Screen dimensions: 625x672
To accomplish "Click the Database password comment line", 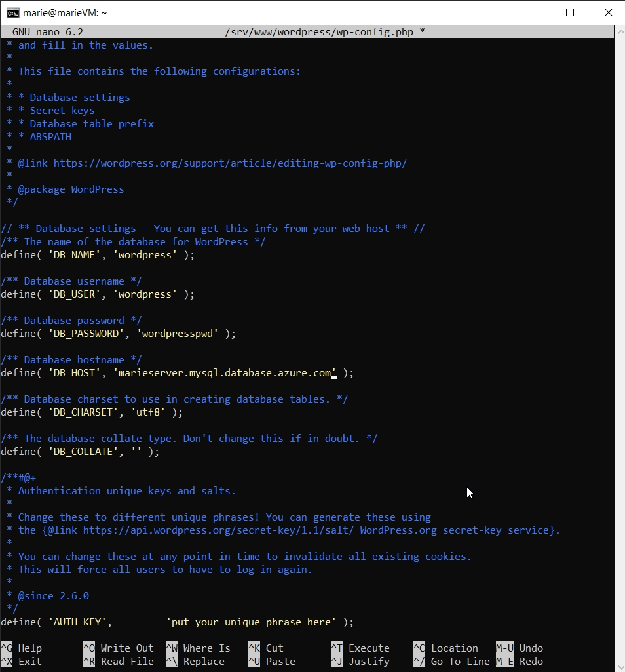I will point(71,321).
